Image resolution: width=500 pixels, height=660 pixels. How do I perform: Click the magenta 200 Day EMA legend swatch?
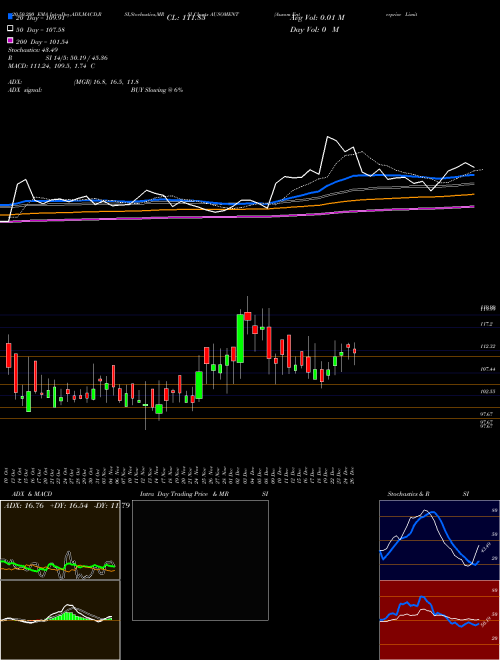point(10,41)
